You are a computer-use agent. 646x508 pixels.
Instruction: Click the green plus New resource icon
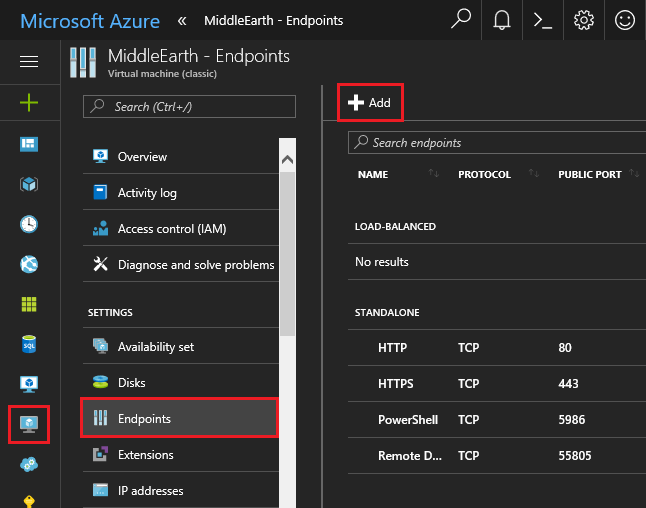(29, 102)
